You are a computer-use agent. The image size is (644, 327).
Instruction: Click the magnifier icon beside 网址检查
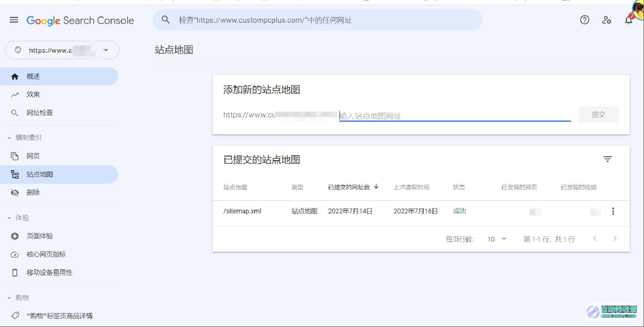coord(15,113)
